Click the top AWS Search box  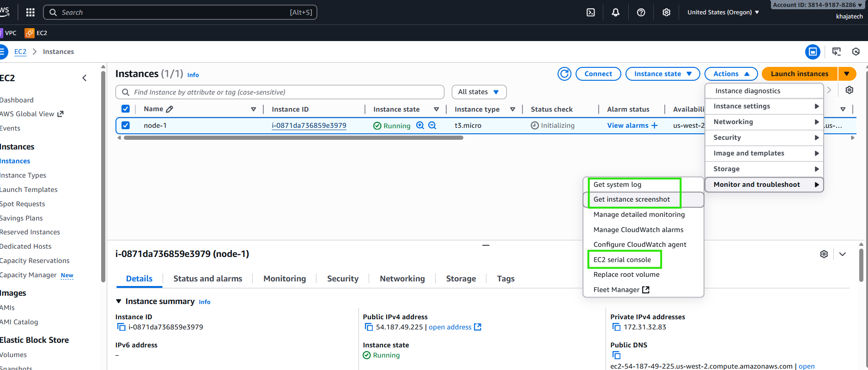point(180,12)
